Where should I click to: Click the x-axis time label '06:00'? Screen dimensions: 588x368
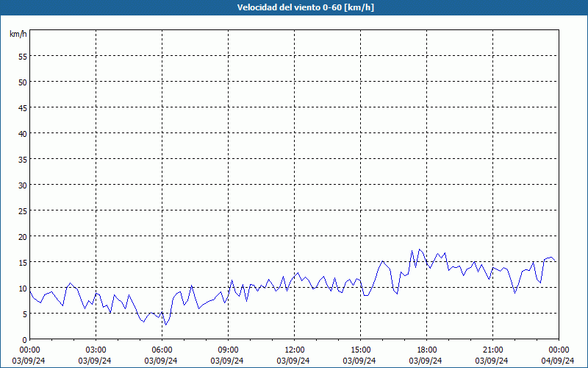[x=162, y=350]
